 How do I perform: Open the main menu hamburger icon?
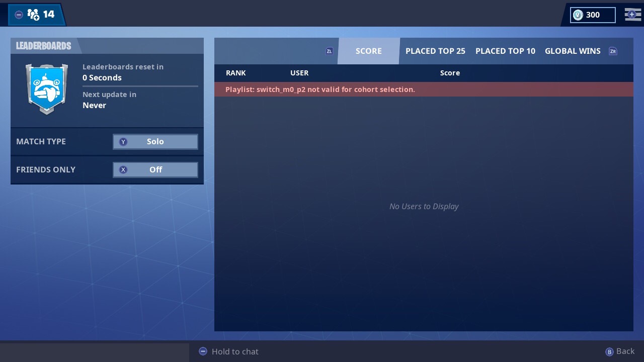click(x=632, y=15)
